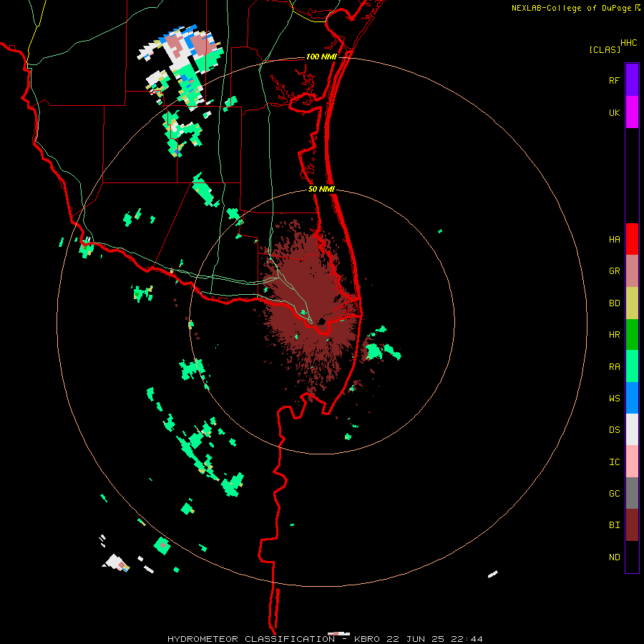Click the GC gray legend swatch

(x=632, y=493)
